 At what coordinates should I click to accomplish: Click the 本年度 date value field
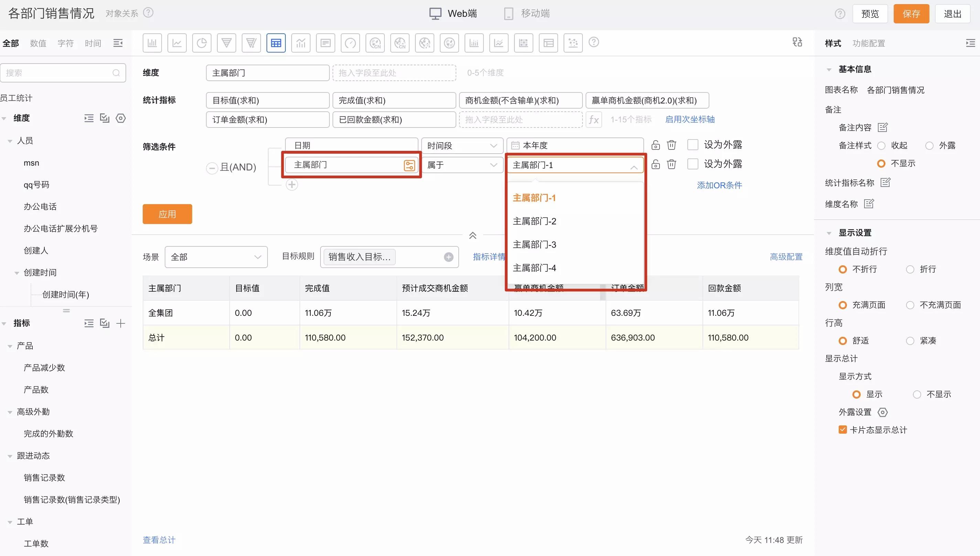575,145
